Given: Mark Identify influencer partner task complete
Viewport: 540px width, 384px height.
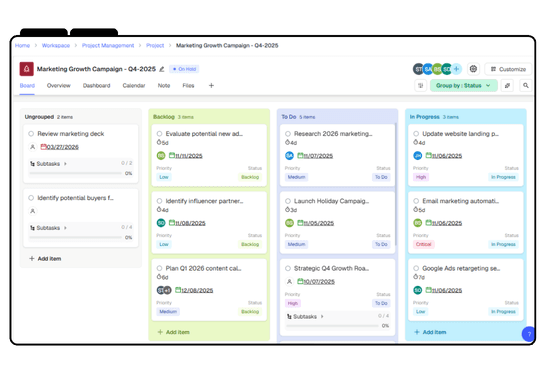Looking at the screenshot, I should [x=159, y=201].
